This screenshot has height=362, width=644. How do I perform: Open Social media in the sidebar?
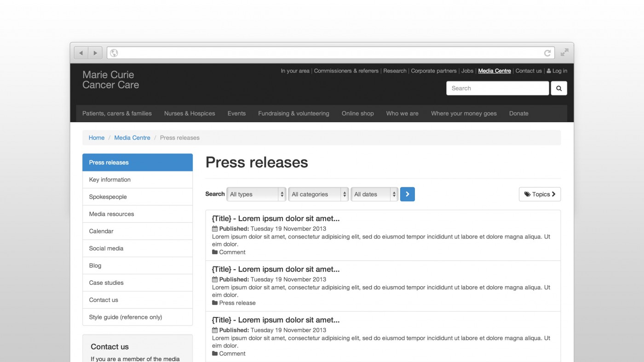(138, 248)
